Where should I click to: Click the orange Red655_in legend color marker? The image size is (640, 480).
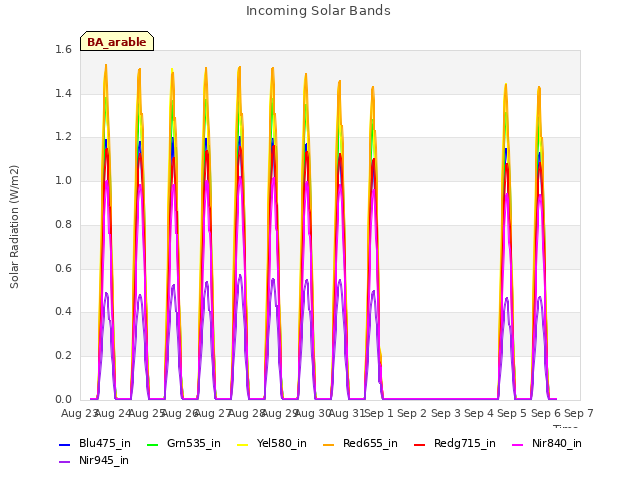329,444
